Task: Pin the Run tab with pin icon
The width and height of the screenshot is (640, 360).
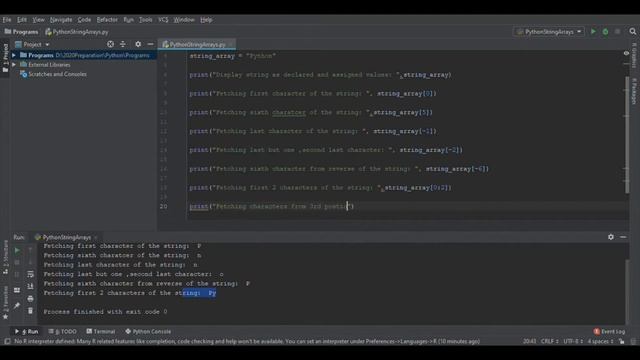Action: (x=17, y=305)
